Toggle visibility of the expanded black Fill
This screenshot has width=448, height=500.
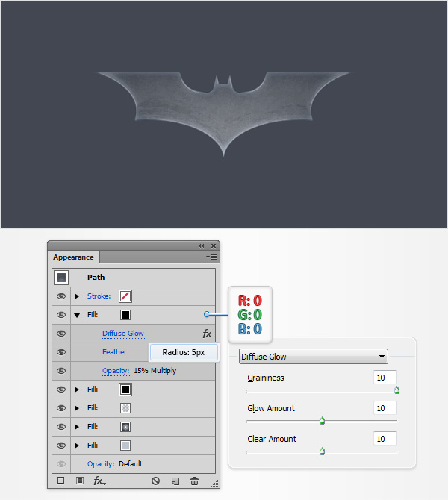[61, 315]
